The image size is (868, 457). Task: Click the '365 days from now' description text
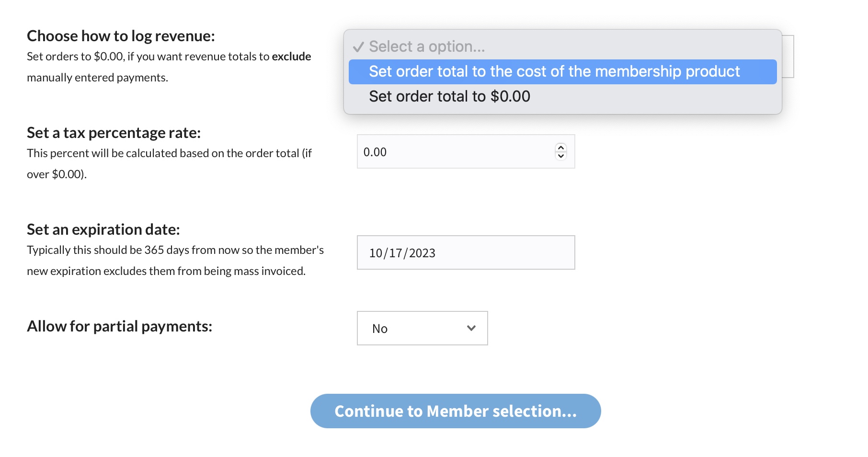pyautogui.click(x=199, y=250)
